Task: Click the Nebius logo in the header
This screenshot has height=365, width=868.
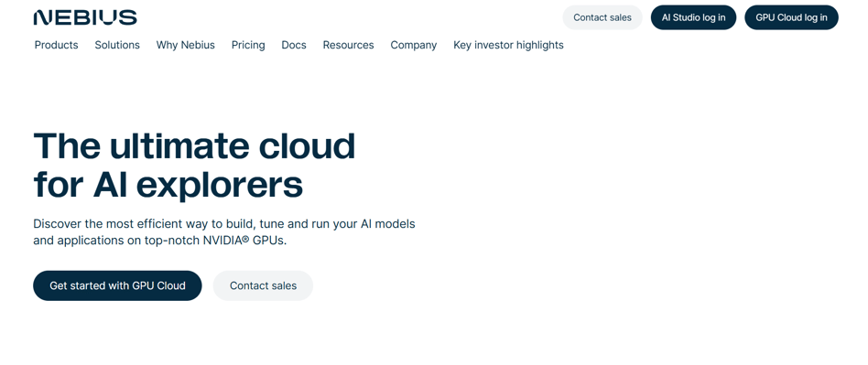Action: [x=85, y=17]
